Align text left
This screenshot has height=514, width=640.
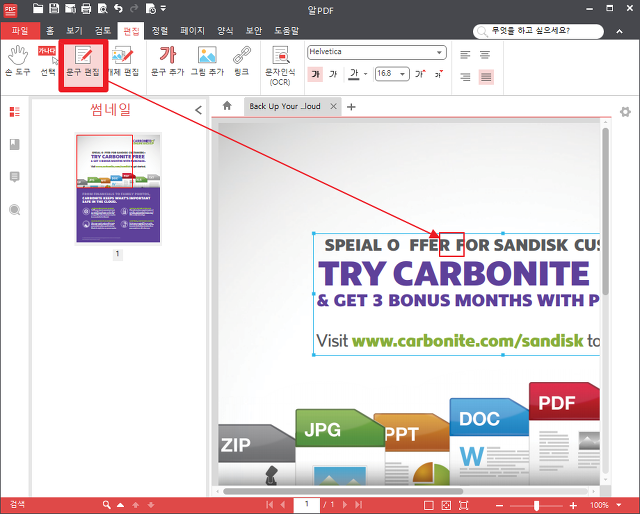click(x=465, y=55)
